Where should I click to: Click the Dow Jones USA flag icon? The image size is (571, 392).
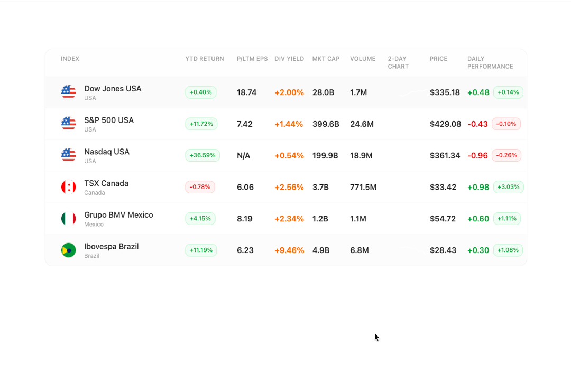(x=68, y=92)
